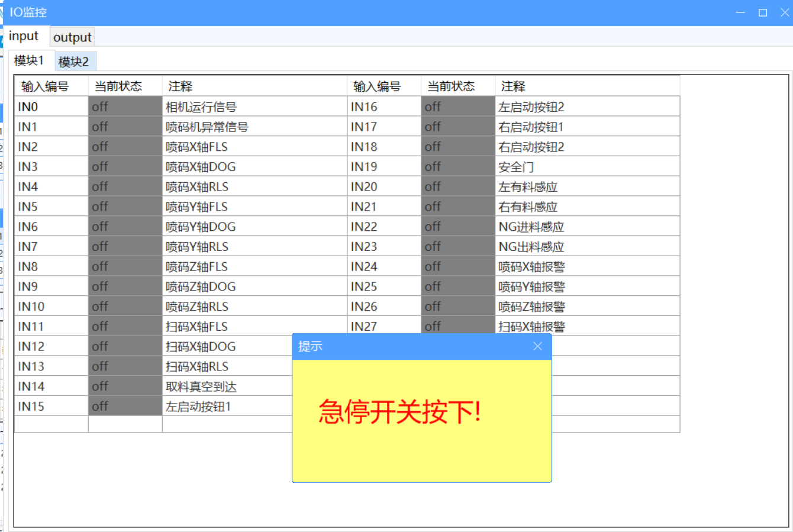Click the IN22 input number cell
This screenshot has width=793, height=532.
(383, 227)
